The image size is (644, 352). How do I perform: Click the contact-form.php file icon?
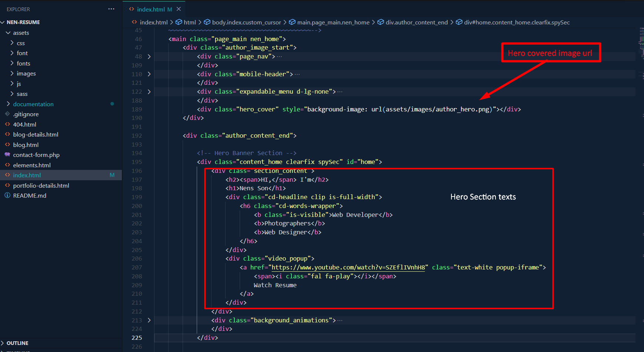click(7, 155)
